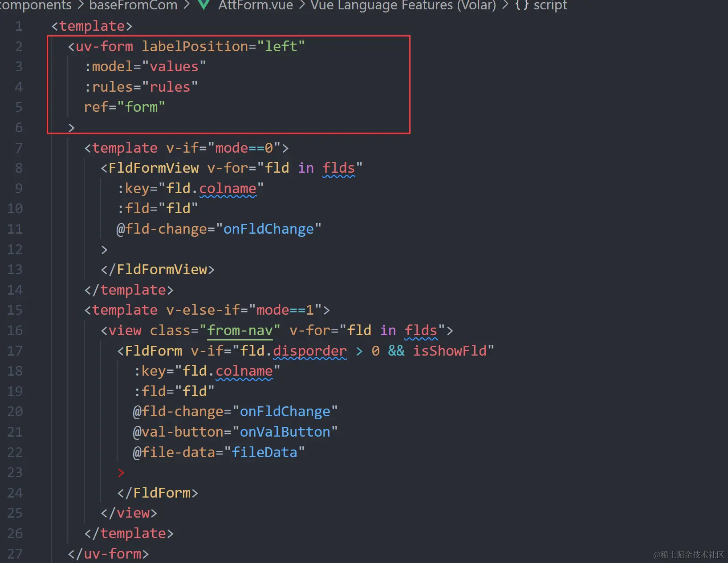Image resolution: width=728 pixels, height=563 pixels.
Task: Click closing </FldForm> tag
Action: [x=158, y=493]
